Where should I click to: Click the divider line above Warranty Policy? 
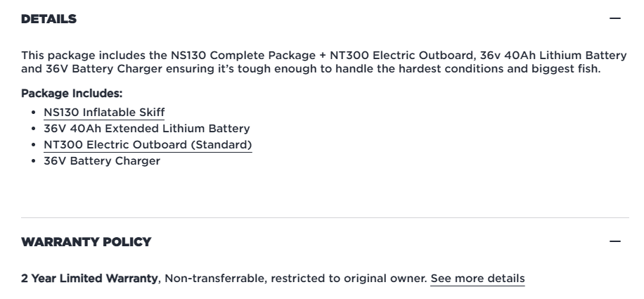pos(325,217)
